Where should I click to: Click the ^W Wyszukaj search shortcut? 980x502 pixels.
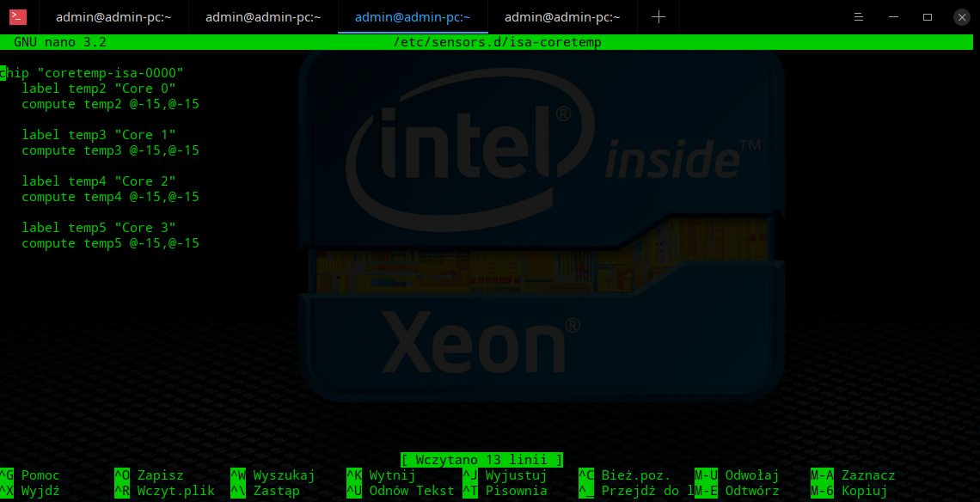click(273, 475)
